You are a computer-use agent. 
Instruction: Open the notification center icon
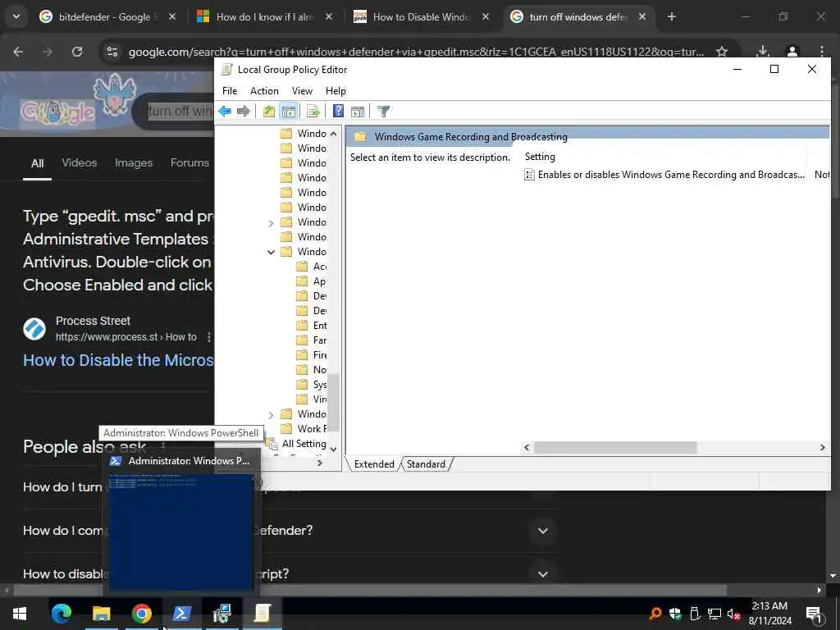813,614
